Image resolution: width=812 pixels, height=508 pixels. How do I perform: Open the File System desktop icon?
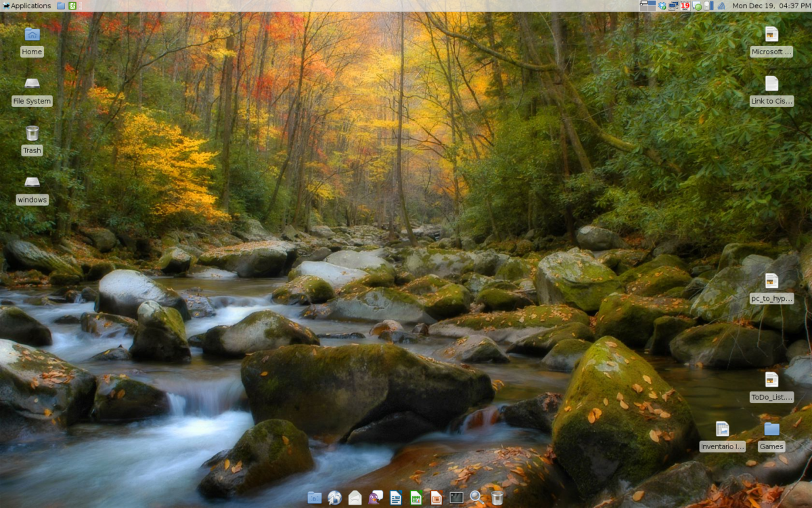(32, 83)
